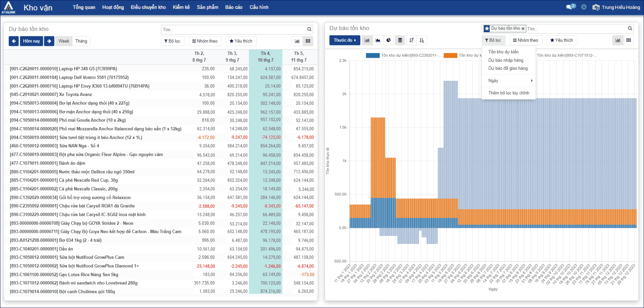Select Dự báo nhập hàng filter
This screenshot has height=308, width=644.
[x=506, y=60]
